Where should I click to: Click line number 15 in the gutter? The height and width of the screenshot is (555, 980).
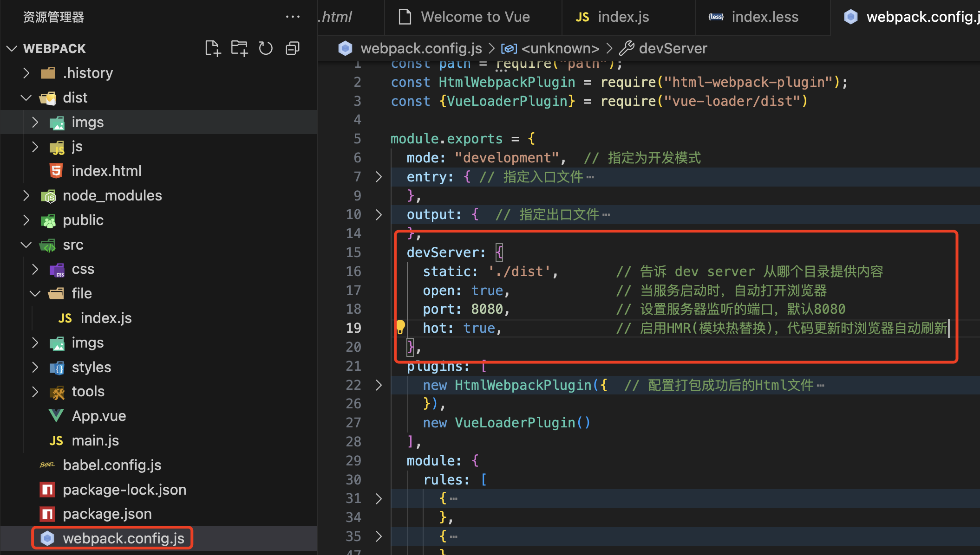353,252
